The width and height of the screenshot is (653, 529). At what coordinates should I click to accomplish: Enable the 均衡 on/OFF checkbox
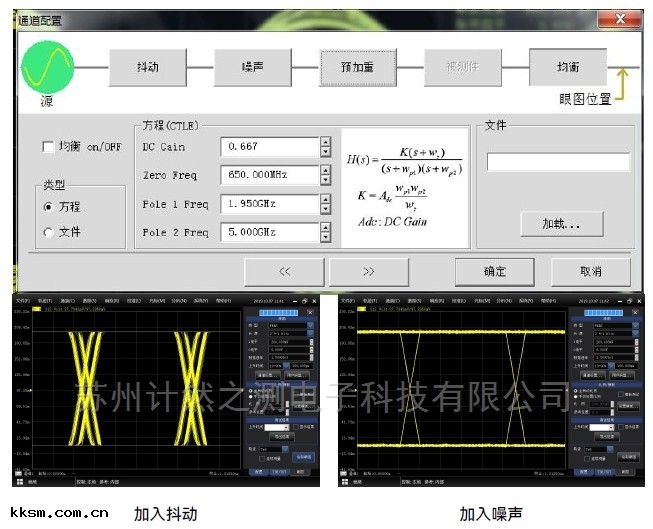point(48,147)
